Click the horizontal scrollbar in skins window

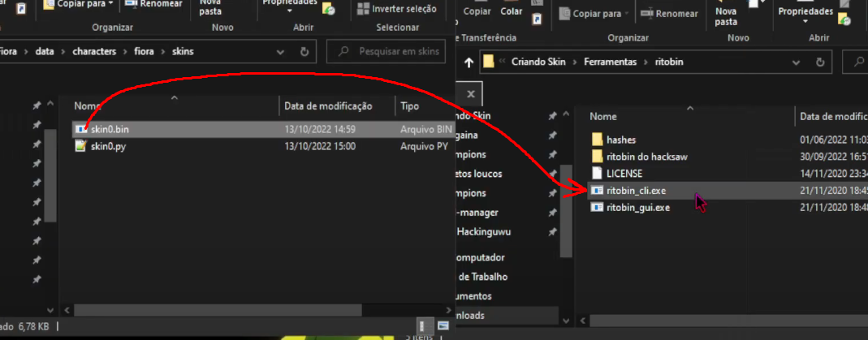point(218,310)
